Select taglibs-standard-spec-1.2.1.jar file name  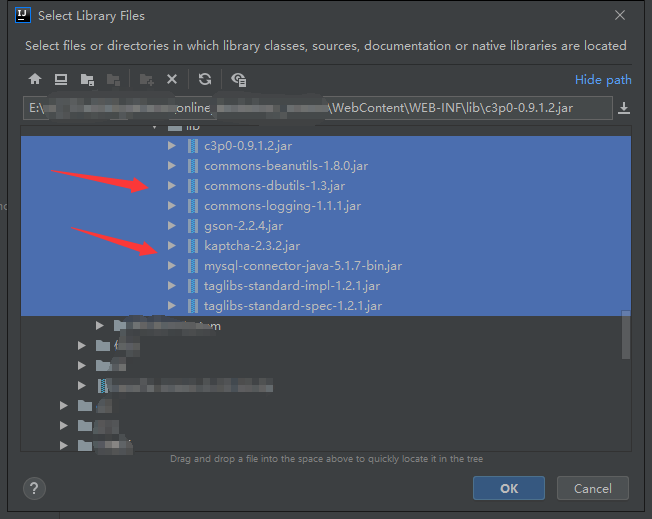[293, 306]
